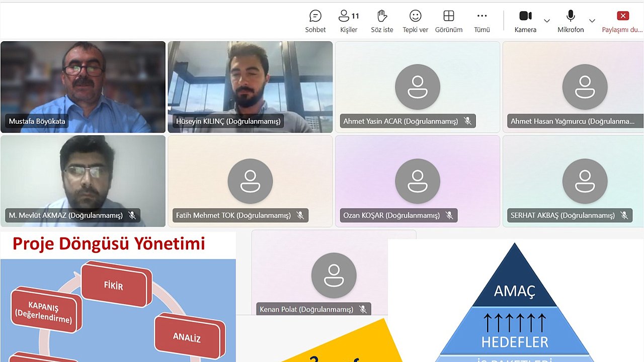The image size is (644, 362).
Task: Click Fatih Mehmet TOK's avatar icon
Action: (250, 181)
